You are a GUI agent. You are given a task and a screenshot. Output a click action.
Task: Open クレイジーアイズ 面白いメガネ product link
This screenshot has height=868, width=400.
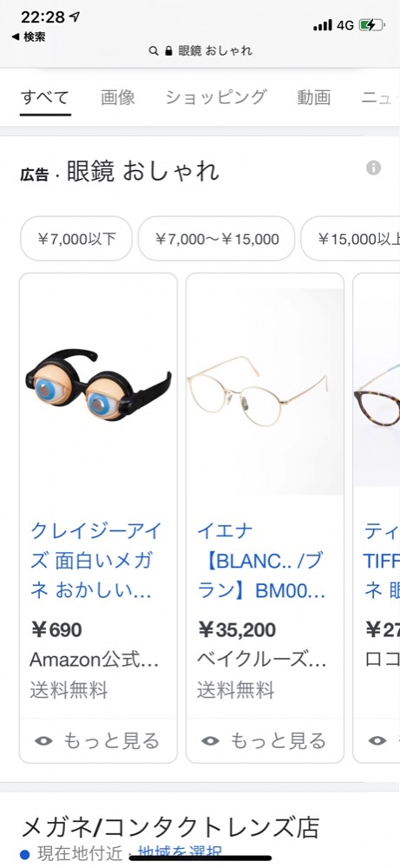point(95,561)
